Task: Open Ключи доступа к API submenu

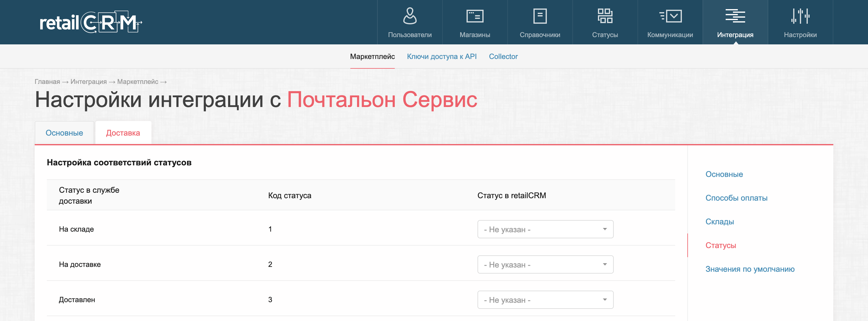Action: click(442, 57)
